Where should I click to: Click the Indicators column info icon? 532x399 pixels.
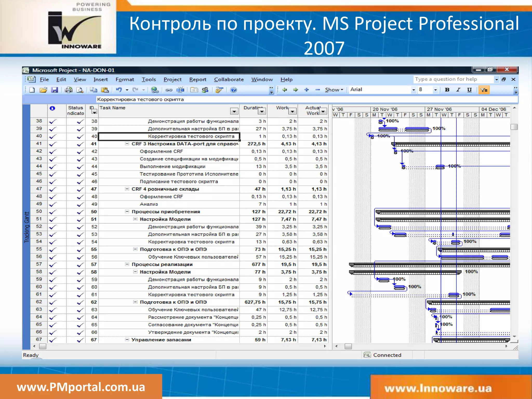point(52,108)
